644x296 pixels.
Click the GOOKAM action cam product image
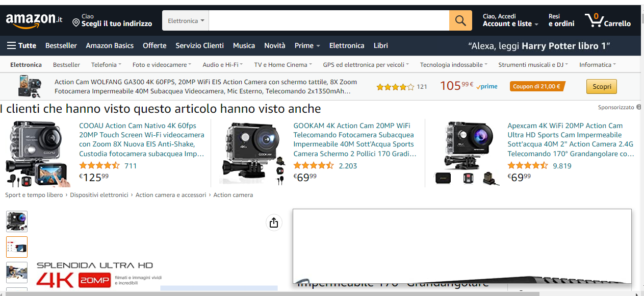coord(253,153)
